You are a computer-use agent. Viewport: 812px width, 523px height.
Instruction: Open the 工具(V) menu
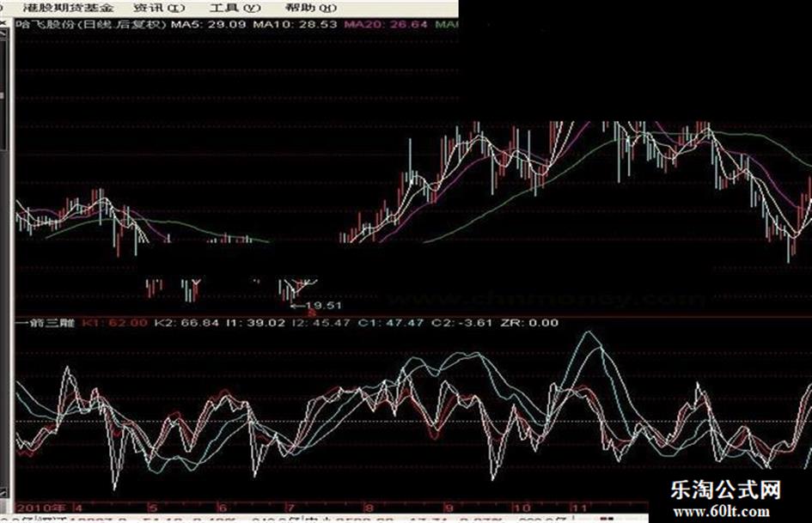pyautogui.click(x=235, y=8)
